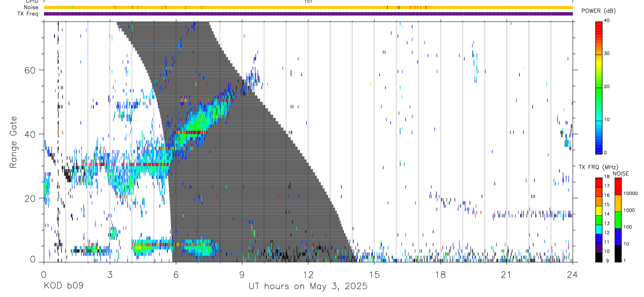This screenshot has height=297, width=644.
Task: Click the '21' tick on the UT hours axis
Action: click(x=506, y=274)
